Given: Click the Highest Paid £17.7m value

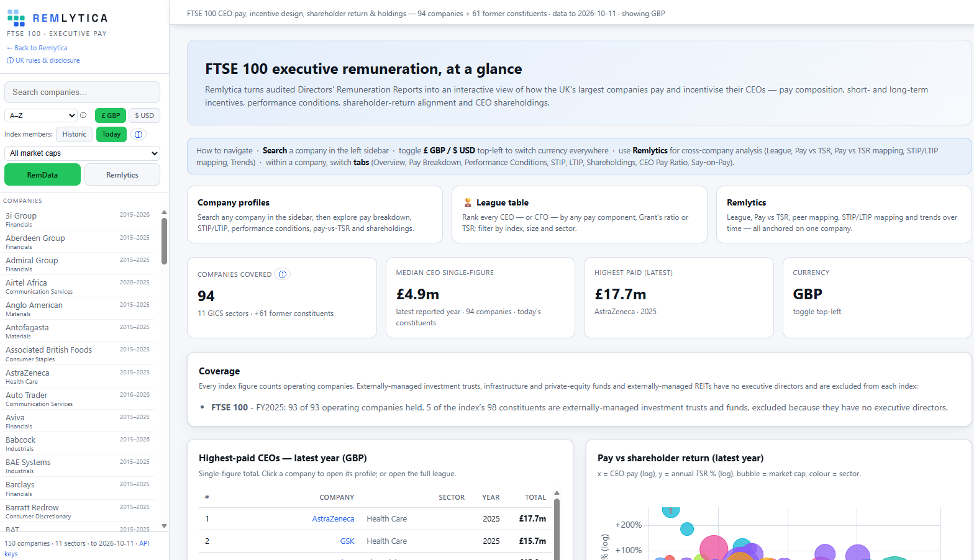Looking at the screenshot, I should (620, 294).
